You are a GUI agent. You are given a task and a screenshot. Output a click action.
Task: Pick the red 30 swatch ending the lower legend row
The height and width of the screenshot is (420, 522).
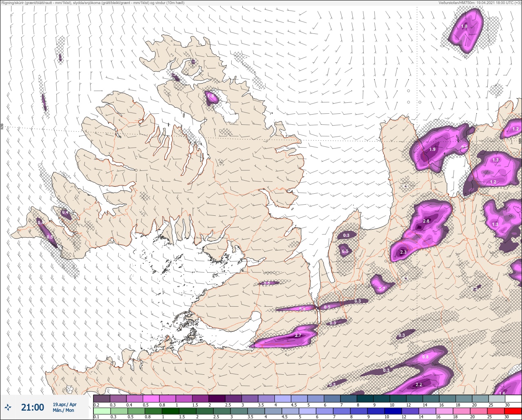click(513, 411)
